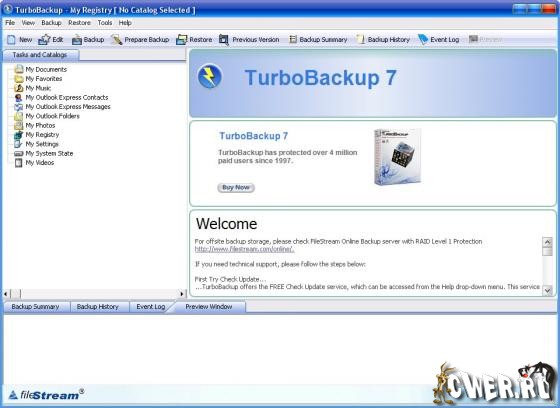Switch to bottom Backup History tab
The height and width of the screenshot is (408, 560).
point(98,307)
